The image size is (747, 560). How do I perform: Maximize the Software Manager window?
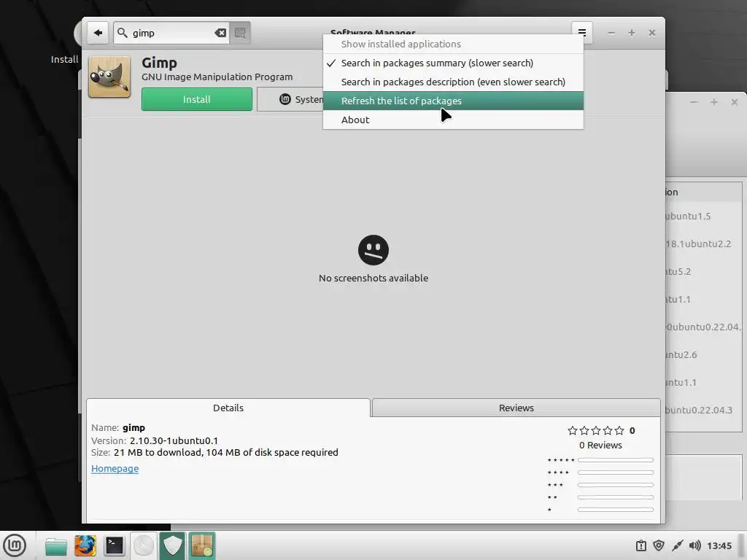(x=632, y=33)
